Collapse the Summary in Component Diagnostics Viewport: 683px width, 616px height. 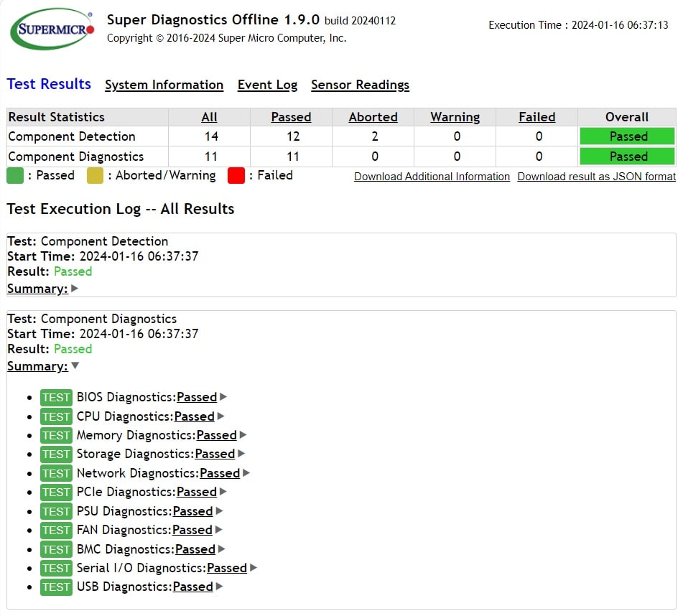tap(37, 365)
